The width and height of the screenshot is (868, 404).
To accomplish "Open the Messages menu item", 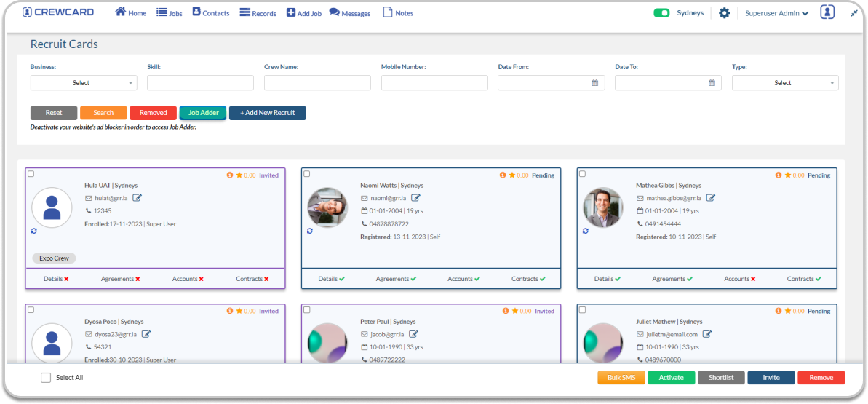I will (x=350, y=13).
